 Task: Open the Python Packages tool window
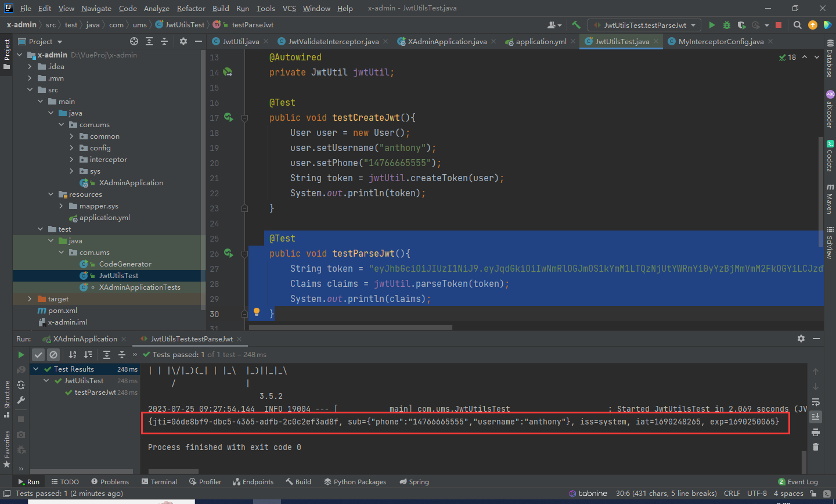pos(355,482)
